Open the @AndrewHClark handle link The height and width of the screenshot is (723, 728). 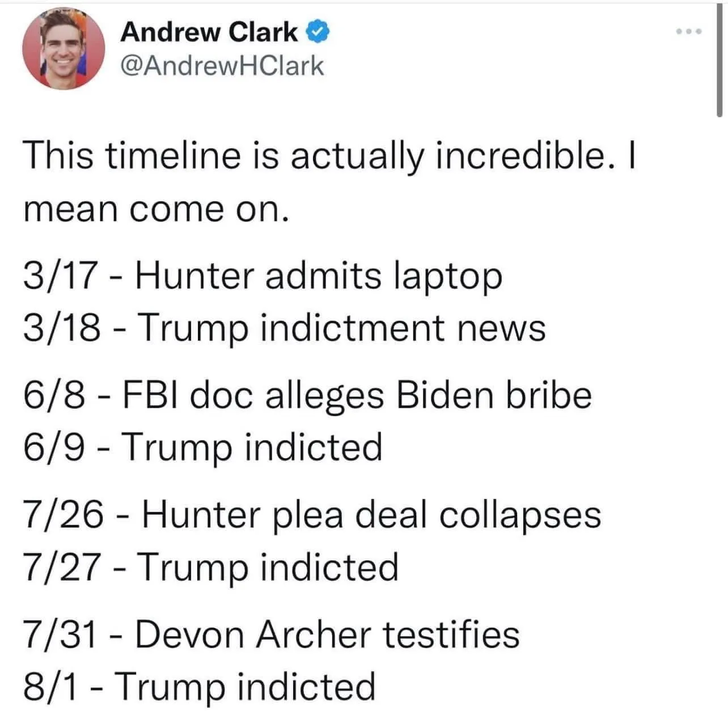[222, 66]
